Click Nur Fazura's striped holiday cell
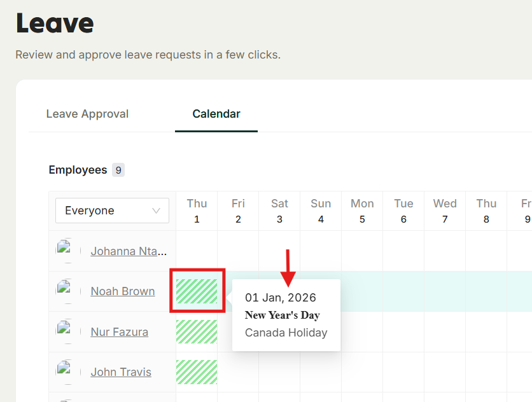532x402 pixels. pos(197,331)
